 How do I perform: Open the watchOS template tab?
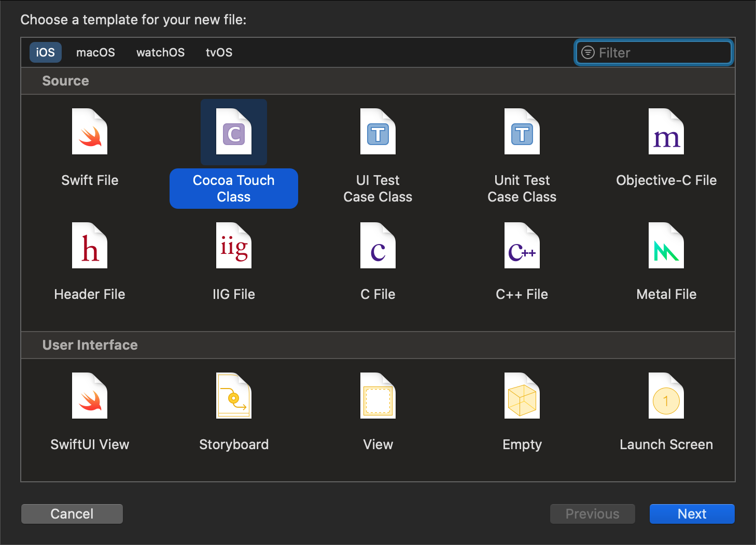[x=160, y=52]
